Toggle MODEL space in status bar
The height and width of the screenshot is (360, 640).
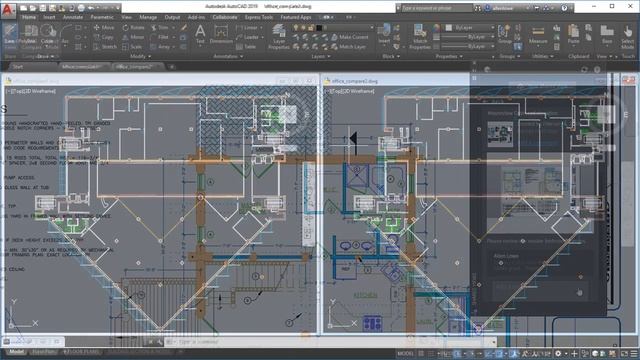[x=405, y=353]
